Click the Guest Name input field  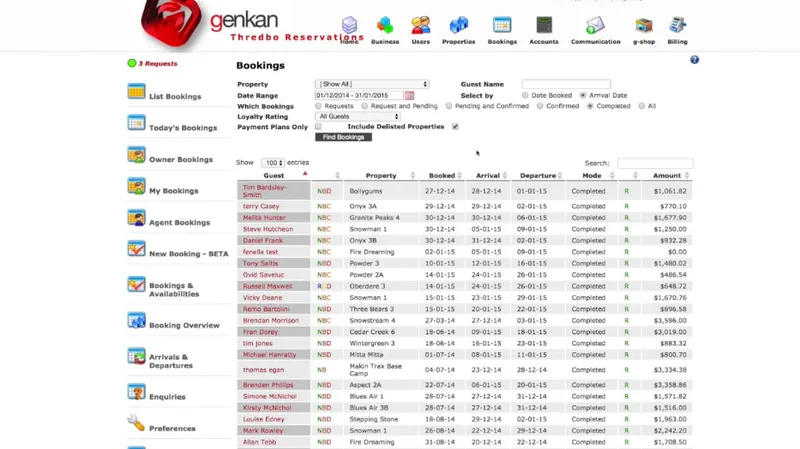point(566,84)
